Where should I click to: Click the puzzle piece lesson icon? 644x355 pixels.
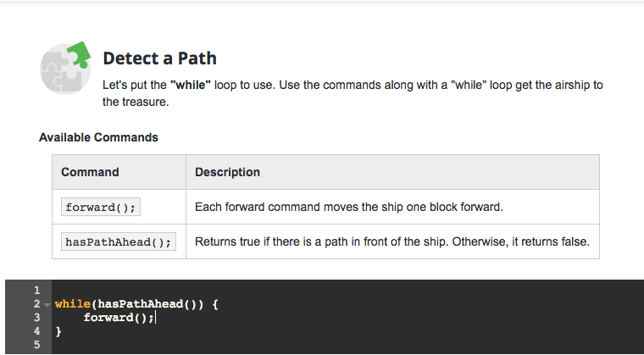(65, 68)
